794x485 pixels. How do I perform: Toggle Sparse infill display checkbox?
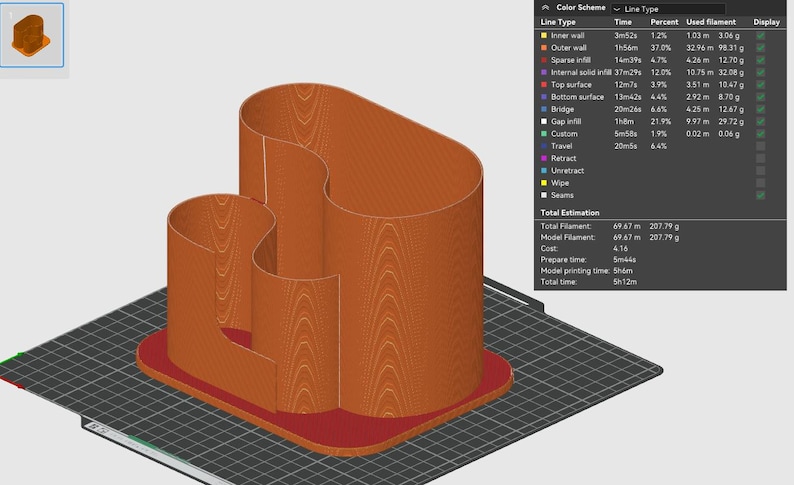pos(760,60)
